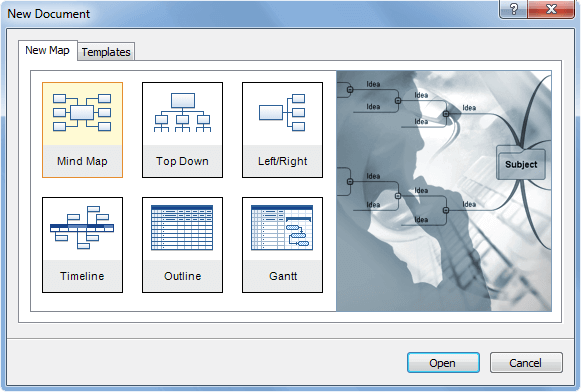Screen dimensions: 581x392
Task: Activate the New Map tab
Action: pos(47,50)
